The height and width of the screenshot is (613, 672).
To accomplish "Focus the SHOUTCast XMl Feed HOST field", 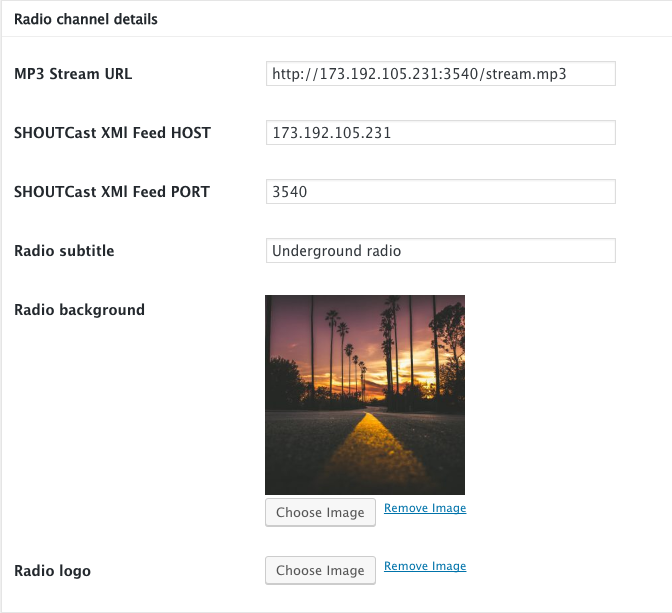I will 440,133.
